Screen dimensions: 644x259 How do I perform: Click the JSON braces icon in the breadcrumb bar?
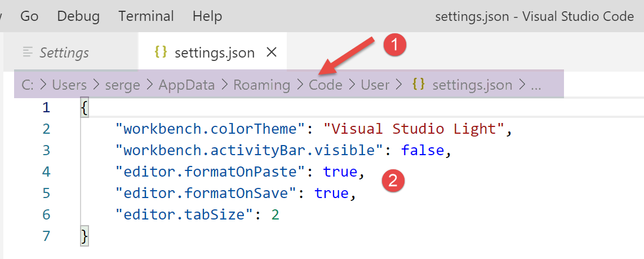418,85
